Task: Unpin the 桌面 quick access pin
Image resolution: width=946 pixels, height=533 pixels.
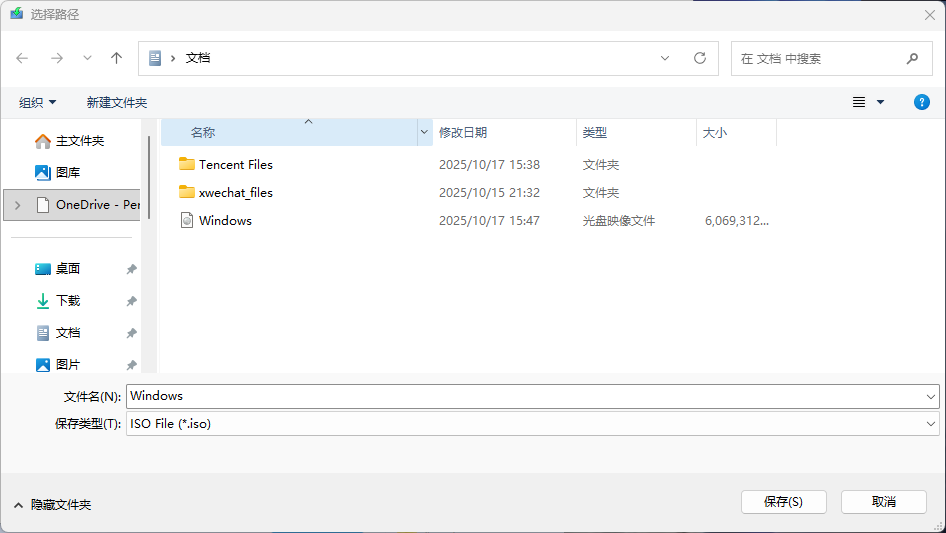Action: click(131, 269)
